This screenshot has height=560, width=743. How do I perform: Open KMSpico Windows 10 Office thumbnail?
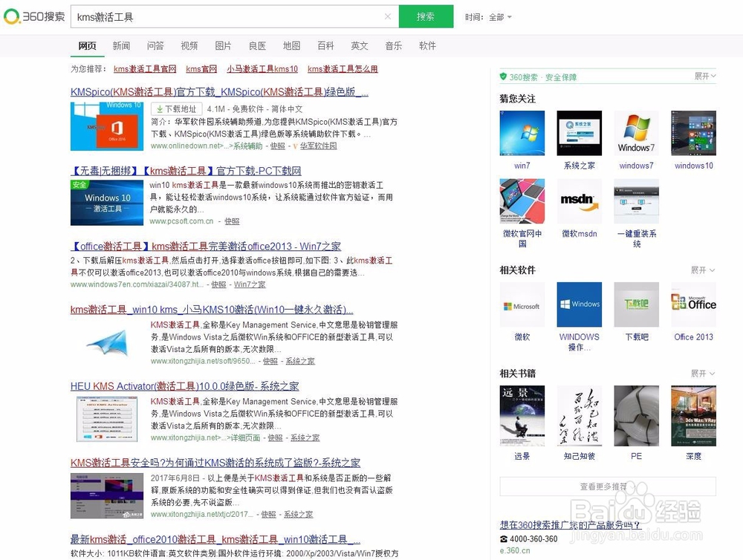107,126
